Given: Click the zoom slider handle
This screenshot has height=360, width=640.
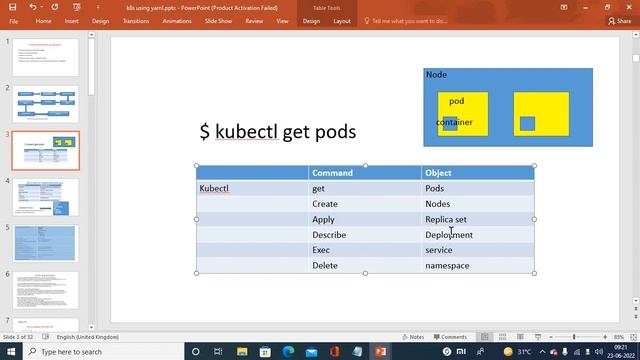Looking at the screenshot, I should tap(574, 337).
